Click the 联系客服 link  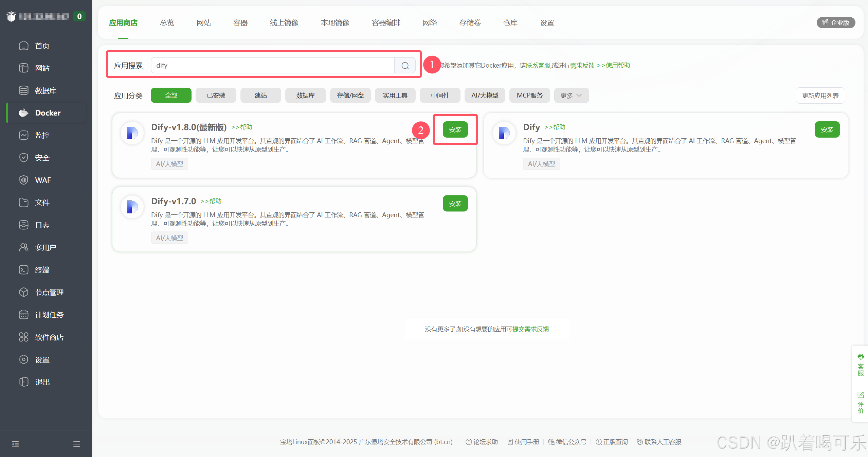click(x=538, y=65)
